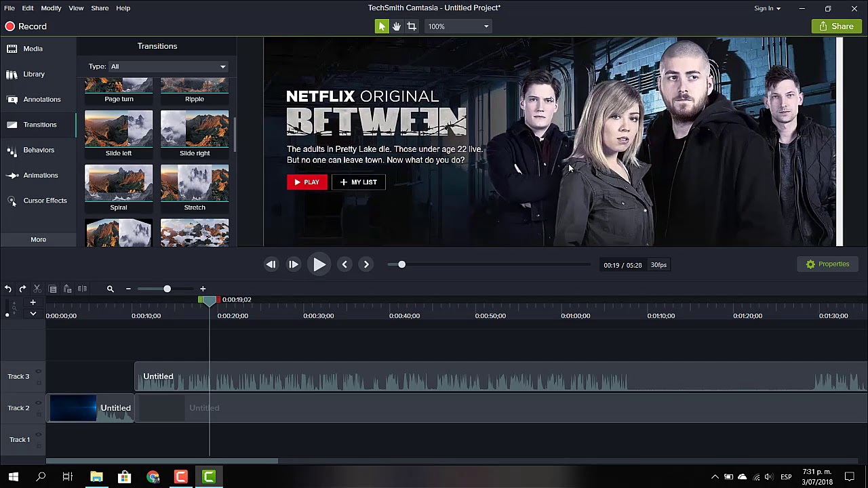Open the Media tab
868x488 pixels.
pyautogui.click(x=38, y=49)
